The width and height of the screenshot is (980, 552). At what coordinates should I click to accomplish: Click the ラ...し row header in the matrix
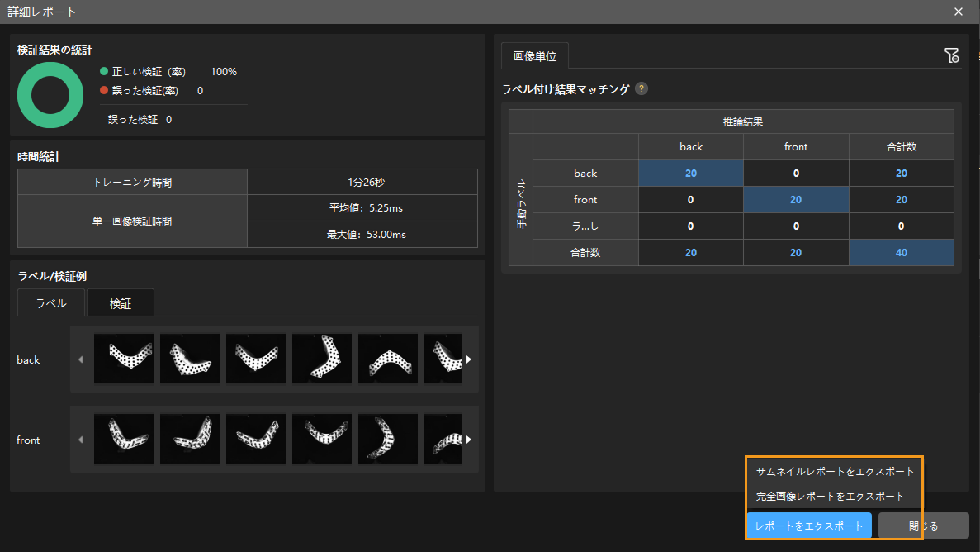(x=585, y=226)
